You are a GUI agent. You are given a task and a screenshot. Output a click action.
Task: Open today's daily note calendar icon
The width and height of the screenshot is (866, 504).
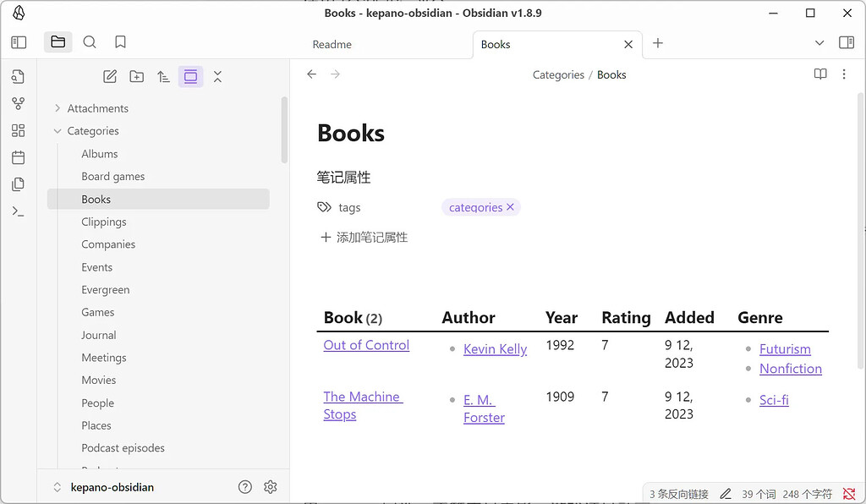19,157
